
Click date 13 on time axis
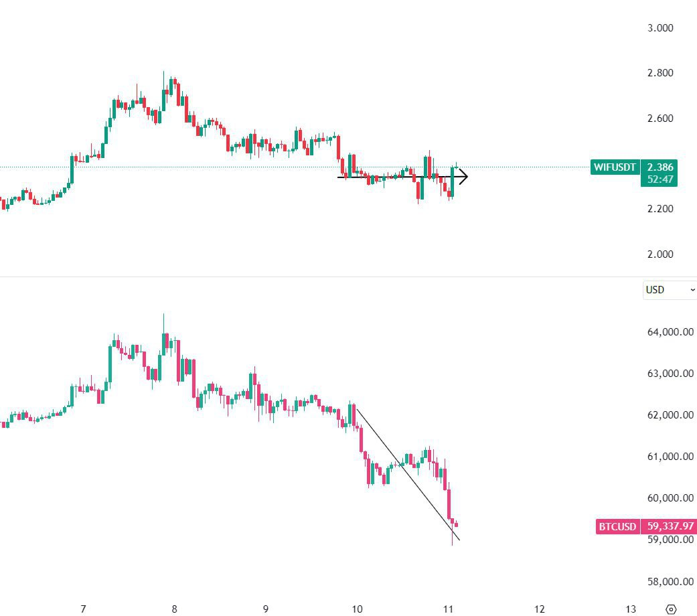(631, 609)
